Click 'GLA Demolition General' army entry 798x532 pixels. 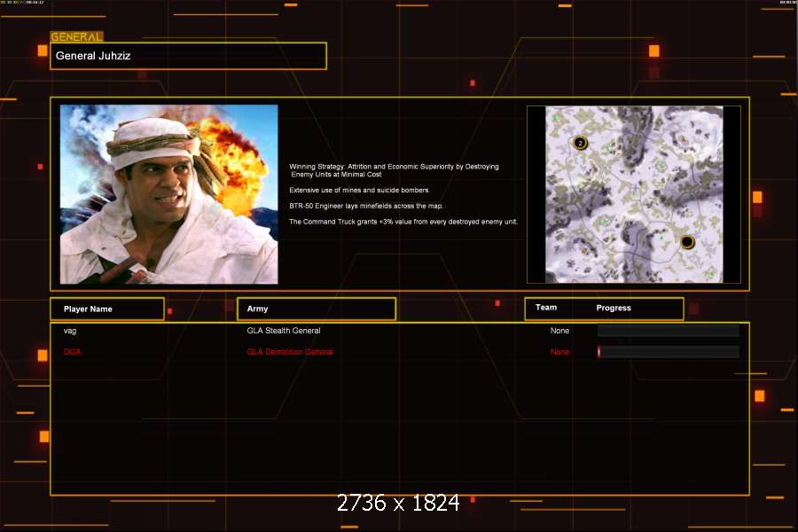pyautogui.click(x=290, y=352)
